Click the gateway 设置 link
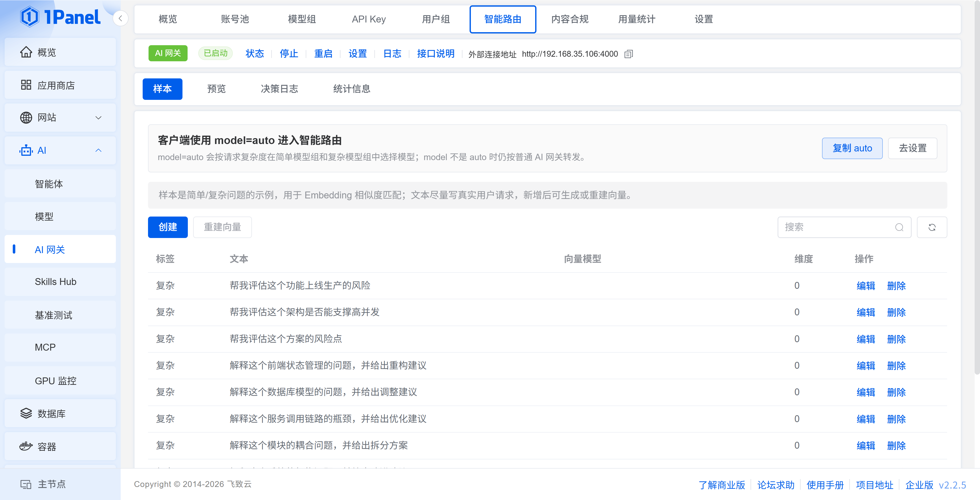980x500 pixels. [x=358, y=53]
